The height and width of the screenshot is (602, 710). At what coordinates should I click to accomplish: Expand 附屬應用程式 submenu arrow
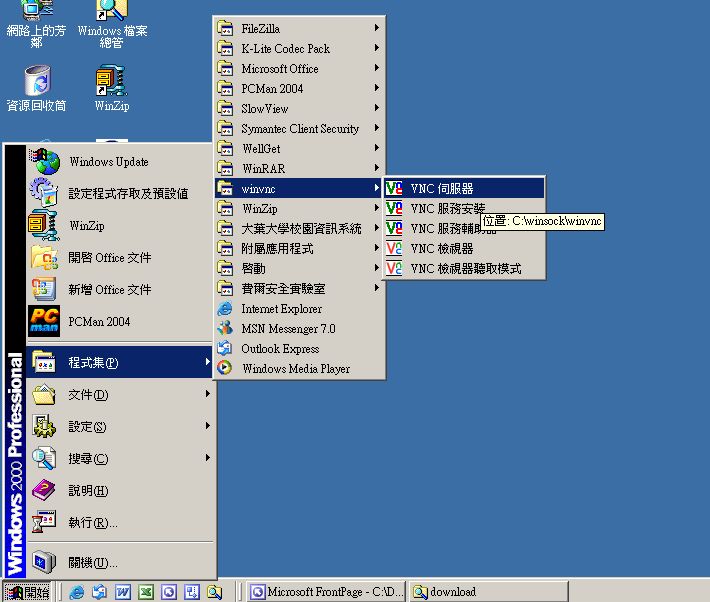tap(376, 248)
